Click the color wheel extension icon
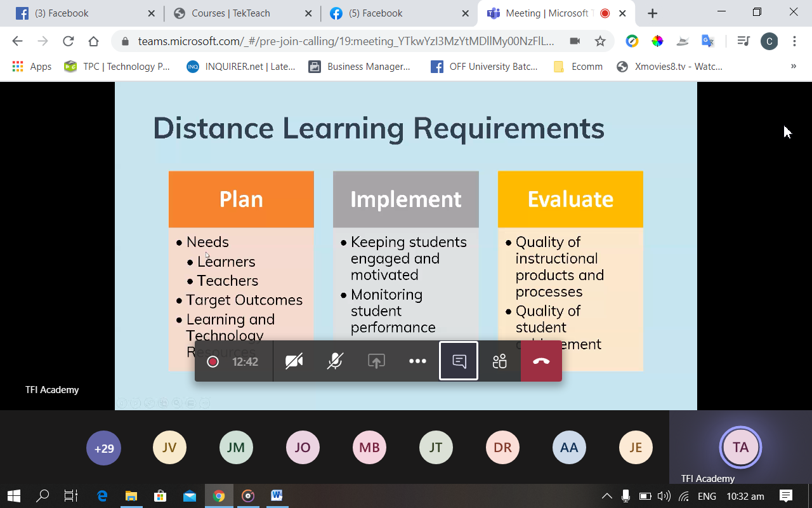 (x=657, y=41)
